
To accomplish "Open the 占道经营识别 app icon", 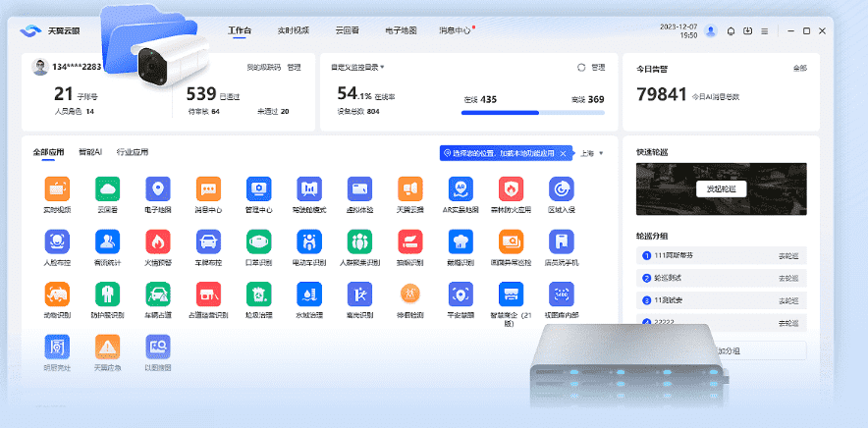I will coord(208,294).
